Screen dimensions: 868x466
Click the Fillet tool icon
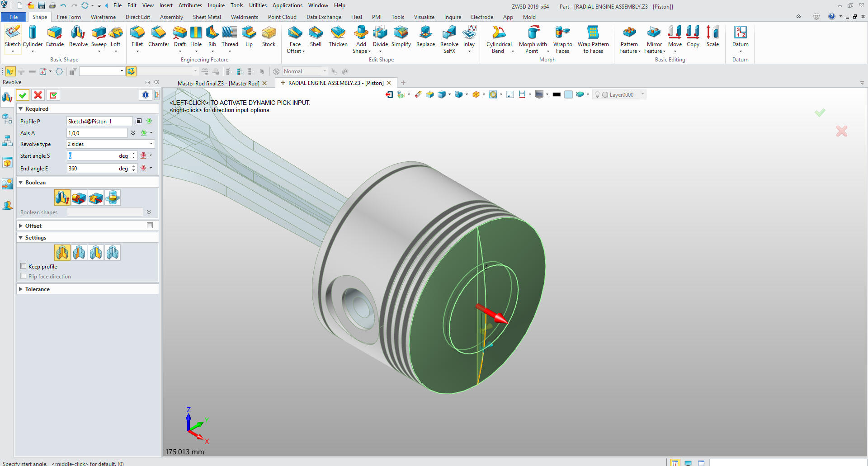point(137,36)
